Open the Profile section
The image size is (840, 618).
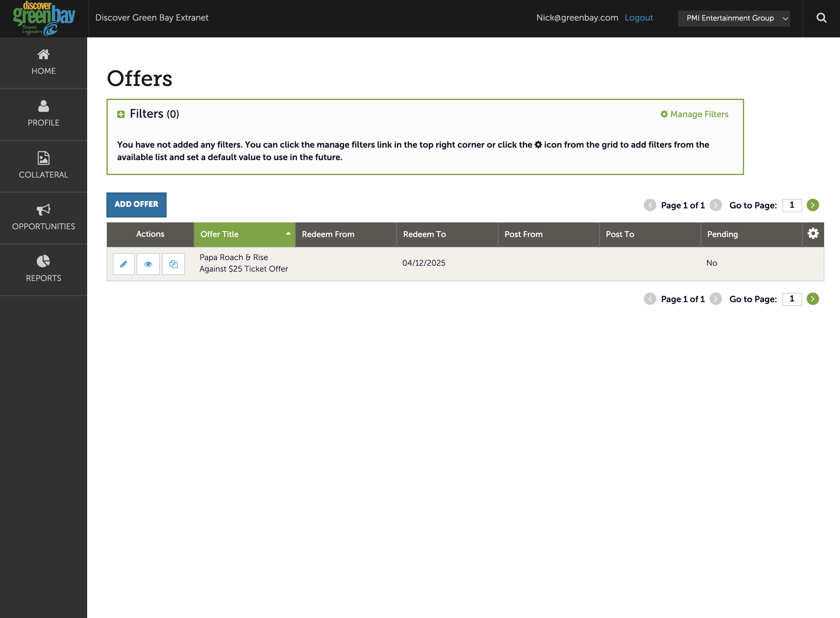pos(43,114)
